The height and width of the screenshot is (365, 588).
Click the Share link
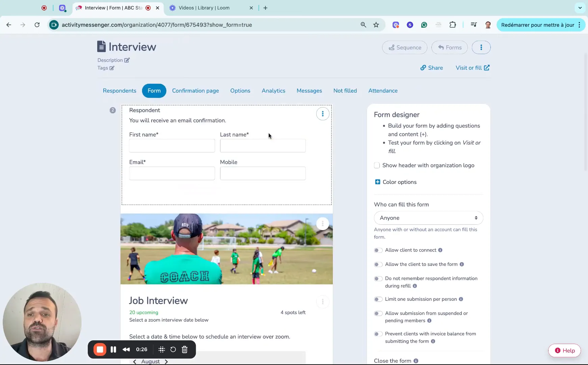tap(431, 68)
